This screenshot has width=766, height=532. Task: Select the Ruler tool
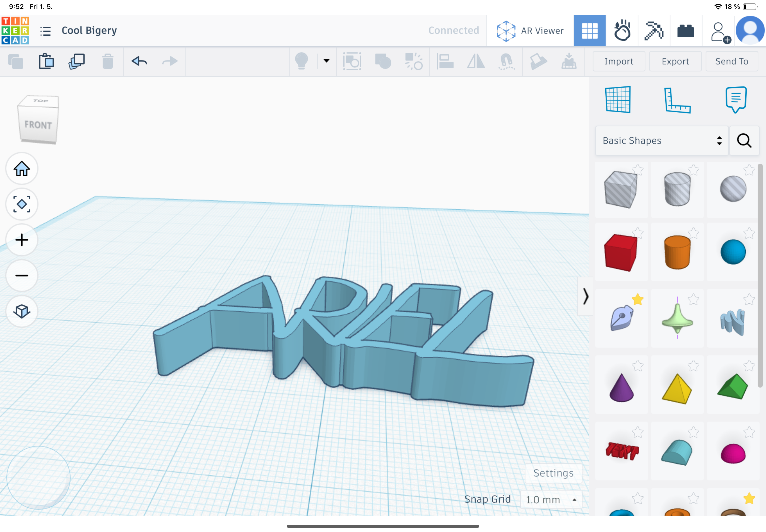coord(677,100)
